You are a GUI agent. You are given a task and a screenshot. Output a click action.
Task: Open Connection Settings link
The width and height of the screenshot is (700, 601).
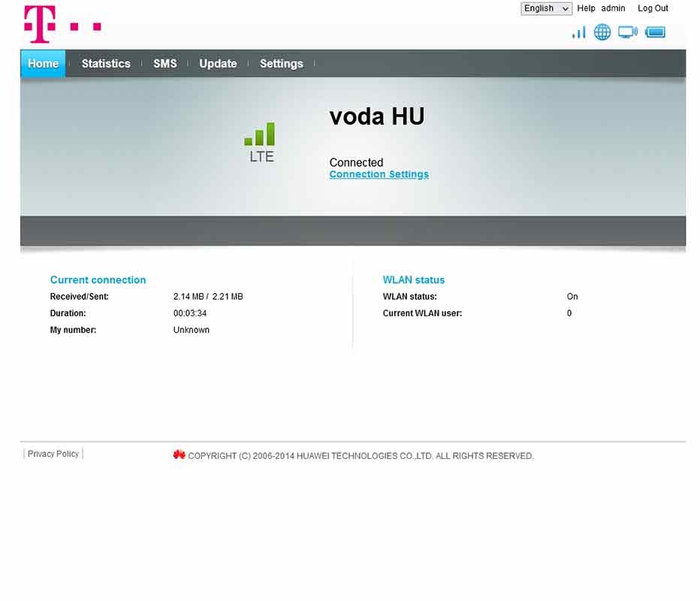tap(379, 174)
